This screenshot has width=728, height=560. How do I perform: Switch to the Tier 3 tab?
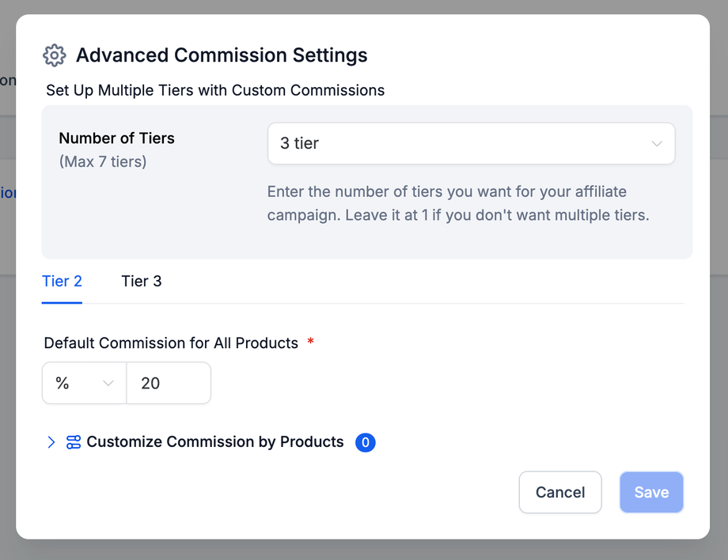(x=142, y=281)
